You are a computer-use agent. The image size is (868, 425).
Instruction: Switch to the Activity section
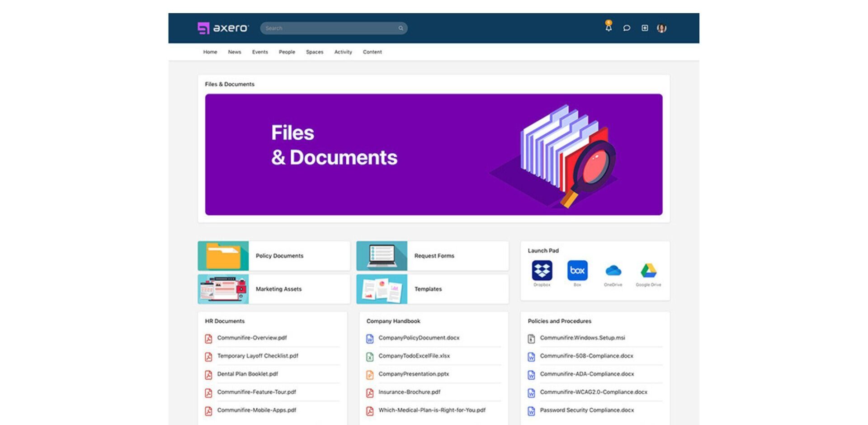coord(343,52)
